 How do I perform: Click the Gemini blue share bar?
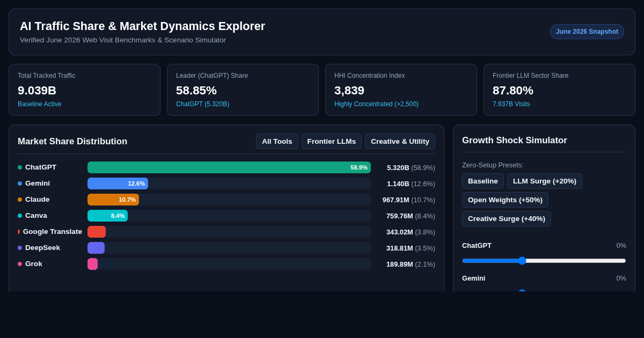pos(118,183)
